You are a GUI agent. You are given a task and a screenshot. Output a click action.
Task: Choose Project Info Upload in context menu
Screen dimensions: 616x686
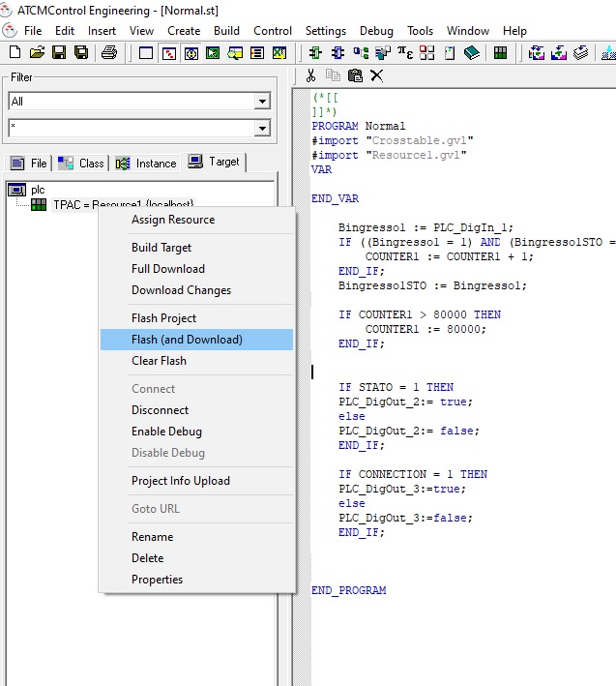196,481
